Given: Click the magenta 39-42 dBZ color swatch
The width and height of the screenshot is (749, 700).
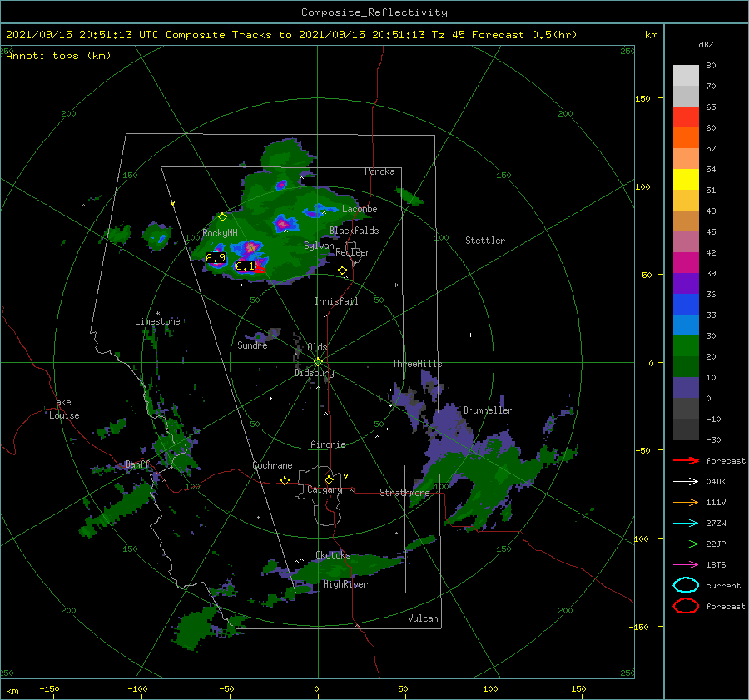Looking at the screenshot, I should (686, 263).
